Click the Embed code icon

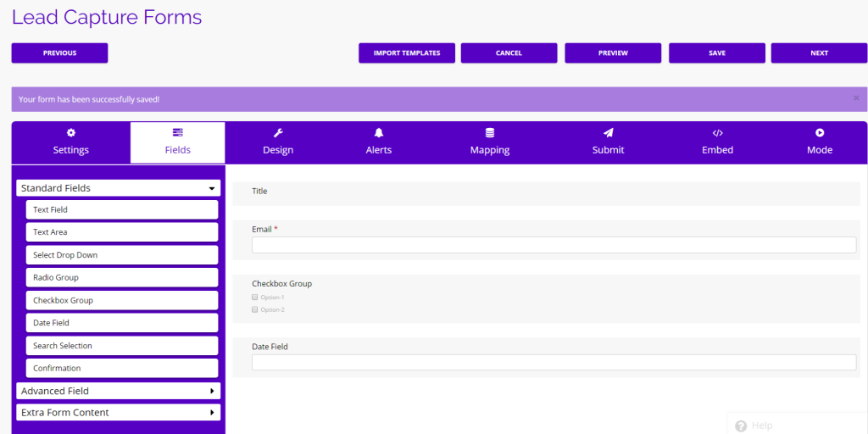click(717, 133)
